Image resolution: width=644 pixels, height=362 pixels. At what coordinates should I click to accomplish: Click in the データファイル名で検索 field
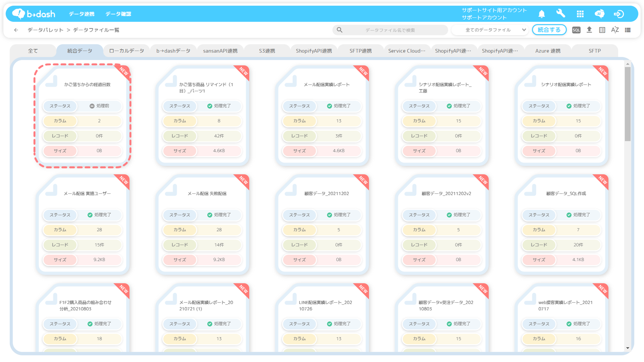click(390, 30)
